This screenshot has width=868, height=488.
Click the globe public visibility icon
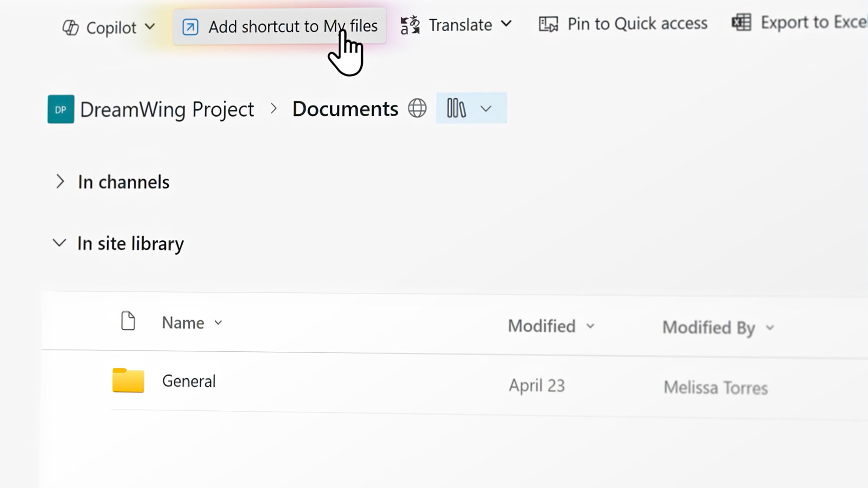point(417,108)
